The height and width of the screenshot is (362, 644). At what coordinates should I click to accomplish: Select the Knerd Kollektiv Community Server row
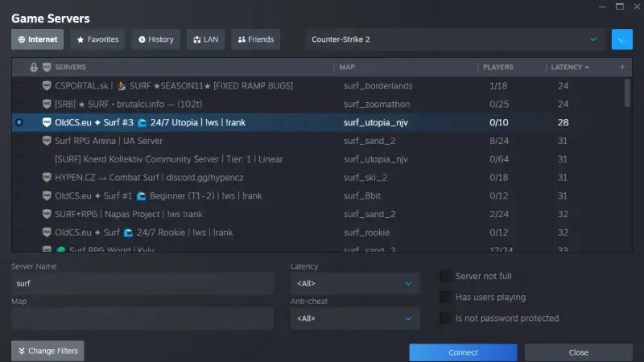point(321,159)
